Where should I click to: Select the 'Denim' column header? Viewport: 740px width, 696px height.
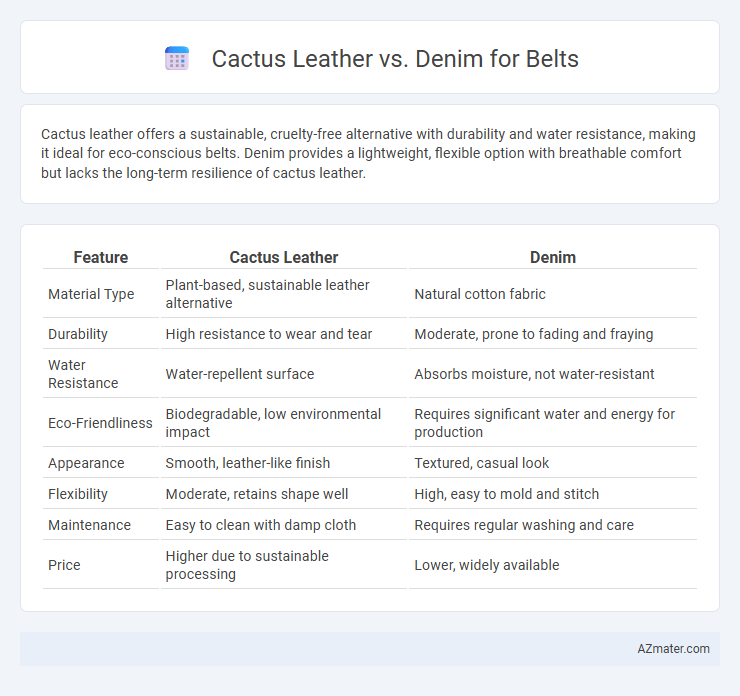pos(553,257)
